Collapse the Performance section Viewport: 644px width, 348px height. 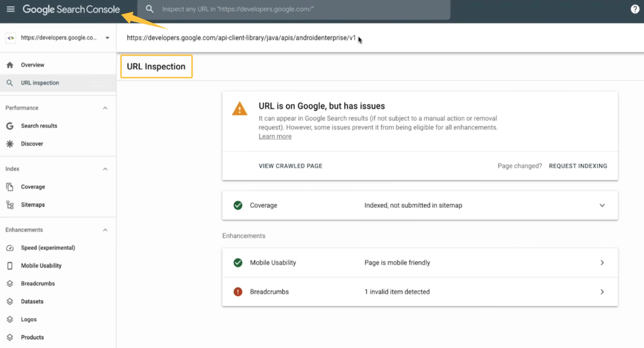coord(105,108)
